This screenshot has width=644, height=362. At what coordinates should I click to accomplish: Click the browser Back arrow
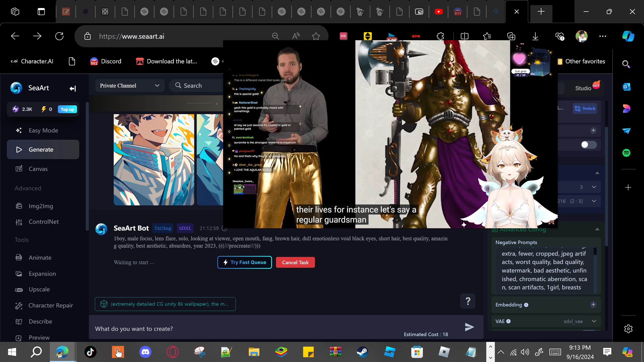coord(15,36)
